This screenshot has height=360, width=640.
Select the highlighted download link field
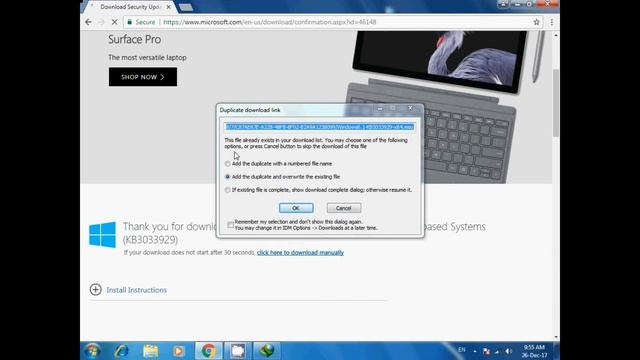(320, 127)
